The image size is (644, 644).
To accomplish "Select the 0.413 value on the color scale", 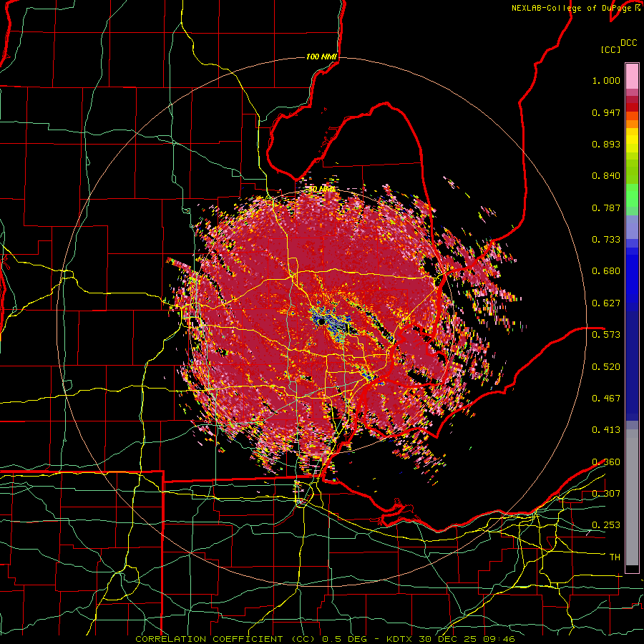I will [606, 430].
